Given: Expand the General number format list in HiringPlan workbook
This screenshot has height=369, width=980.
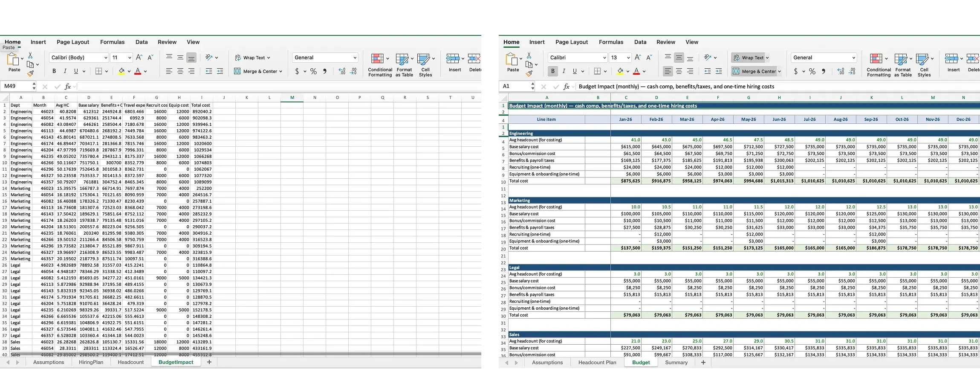Looking at the screenshot, I should tap(355, 58).
